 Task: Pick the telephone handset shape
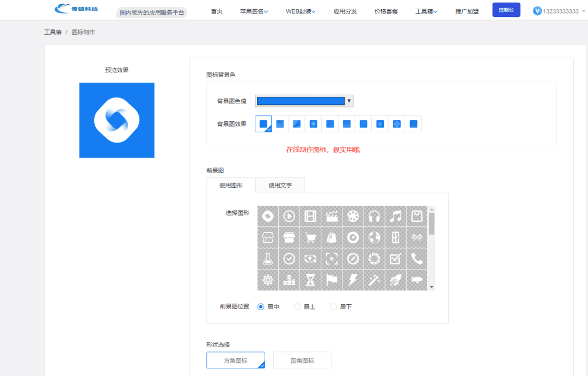pyautogui.click(x=416, y=258)
